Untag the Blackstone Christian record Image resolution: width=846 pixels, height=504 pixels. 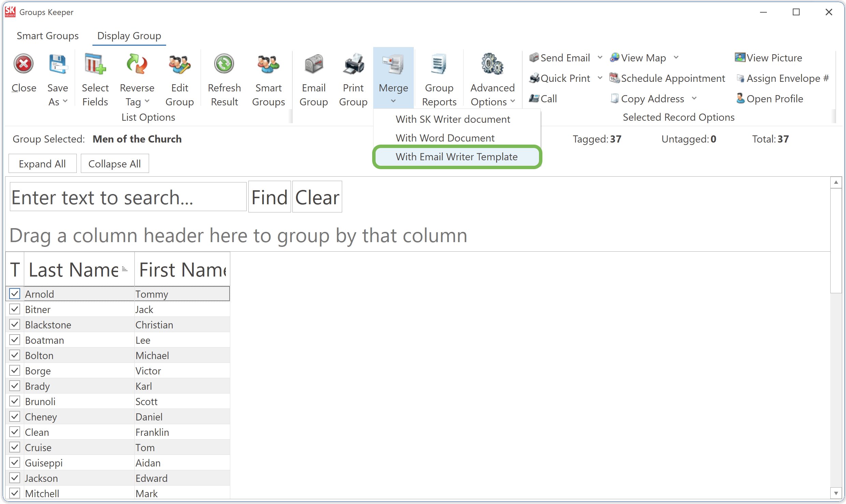tap(15, 324)
